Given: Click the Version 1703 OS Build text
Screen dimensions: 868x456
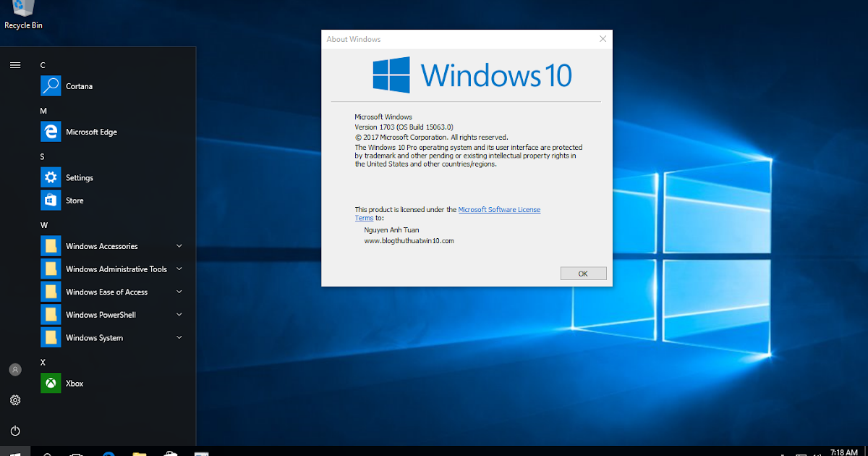Looking at the screenshot, I should click(x=404, y=127).
